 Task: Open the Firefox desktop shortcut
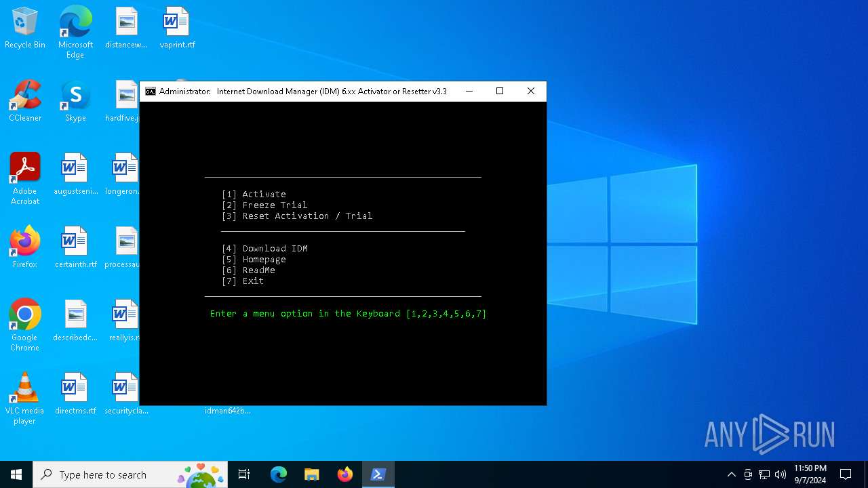coord(25,248)
